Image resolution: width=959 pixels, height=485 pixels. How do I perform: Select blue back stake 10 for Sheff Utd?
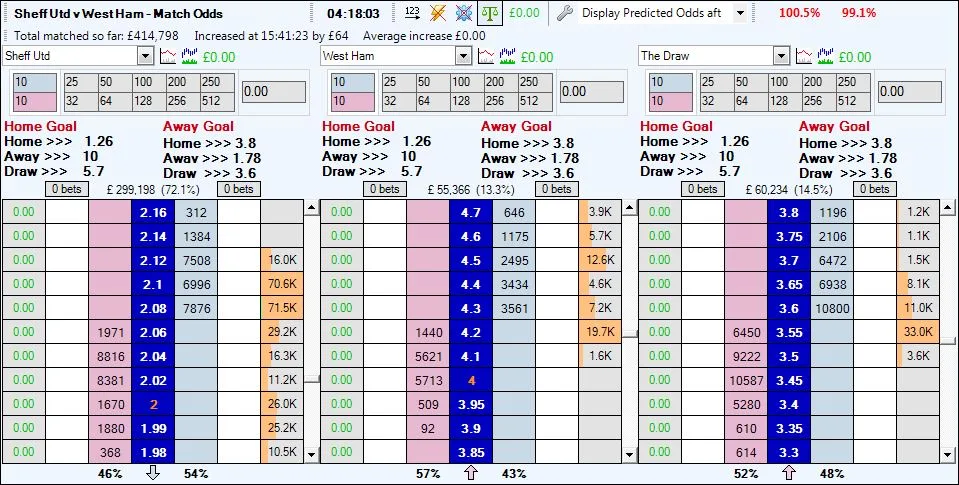(34, 83)
